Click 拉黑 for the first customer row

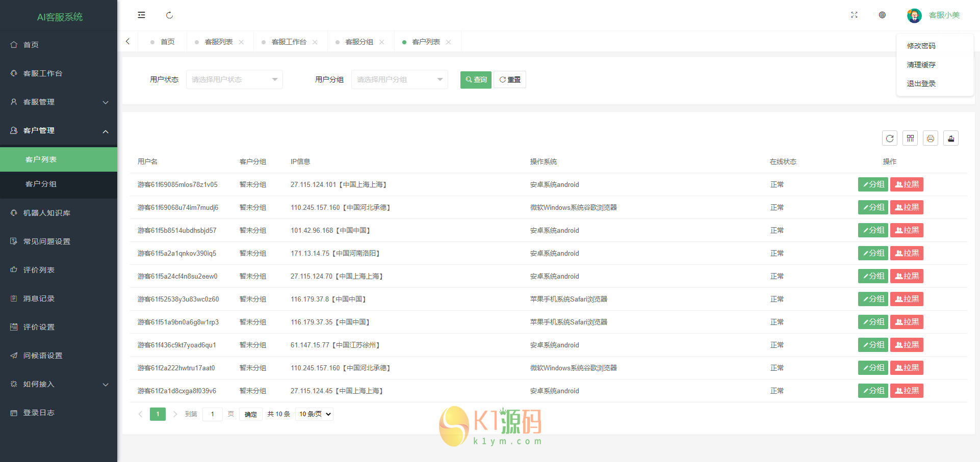907,184
